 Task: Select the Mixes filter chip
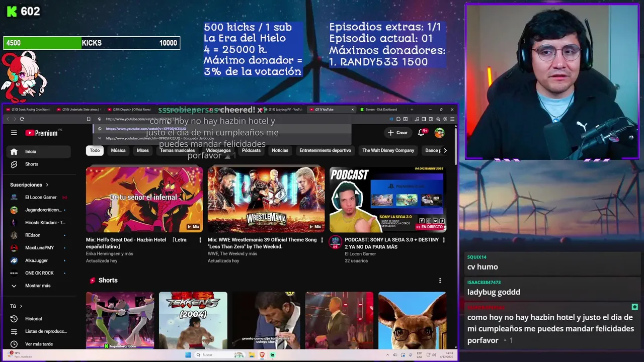(143, 150)
